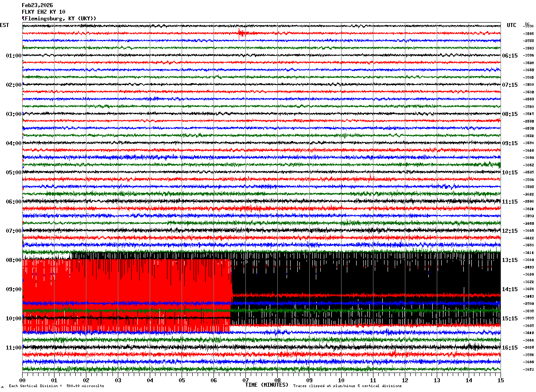
Task: Click the EST time label '03:00'
Action: [x=14, y=114]
